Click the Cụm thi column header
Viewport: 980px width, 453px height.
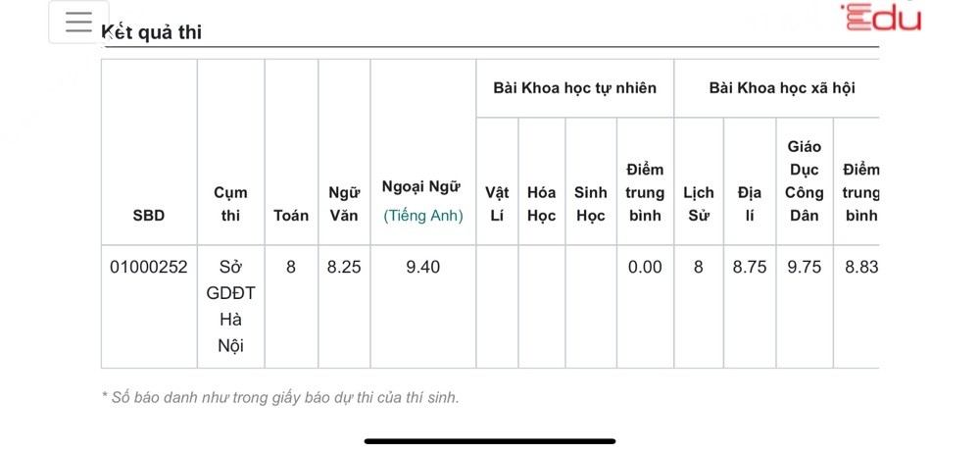coord(230,204)
